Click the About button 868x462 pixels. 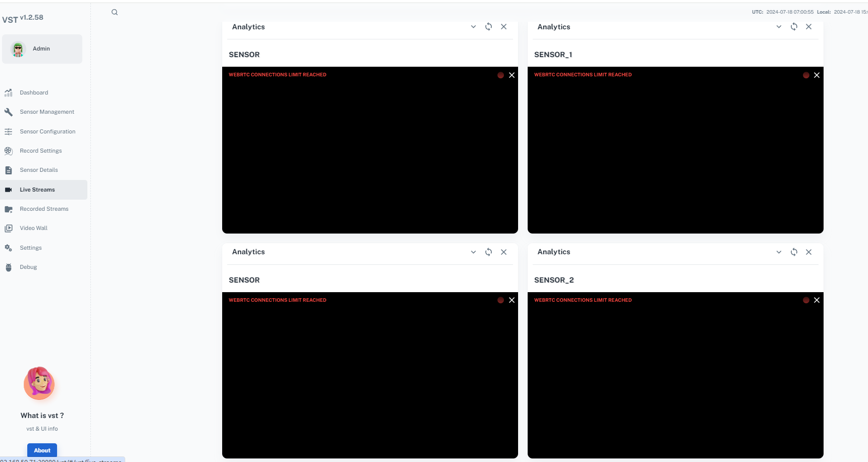click(42, 450)
